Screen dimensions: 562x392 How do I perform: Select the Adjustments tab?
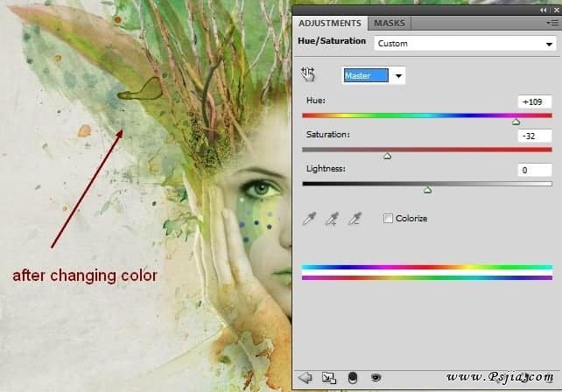tap(329, 24)
